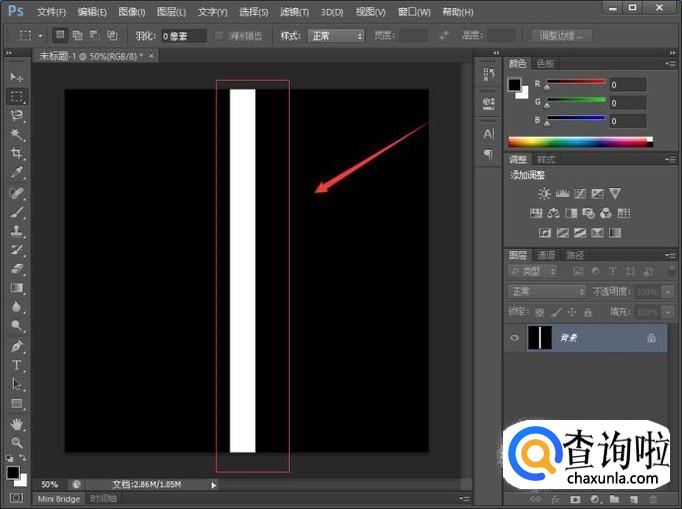This screenshot has width=682, height=509.
Task: Select the Horizontal Type tool
Action: [x=17, y=365]
